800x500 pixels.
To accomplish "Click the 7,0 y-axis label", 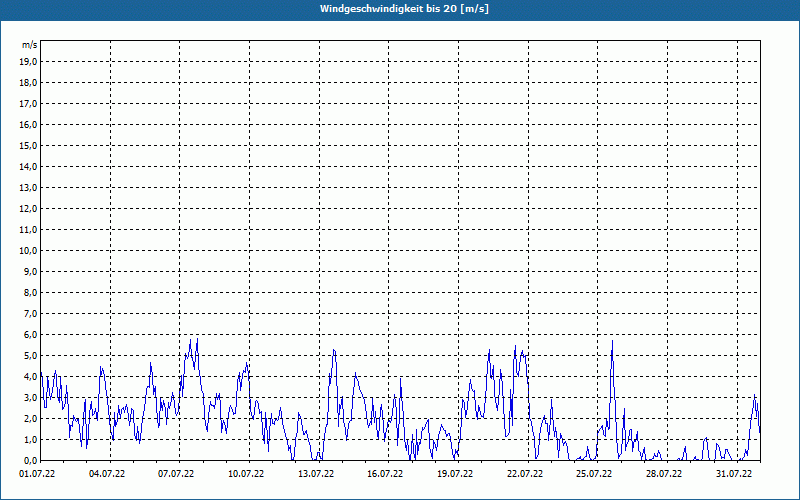I will pos(30,314).
